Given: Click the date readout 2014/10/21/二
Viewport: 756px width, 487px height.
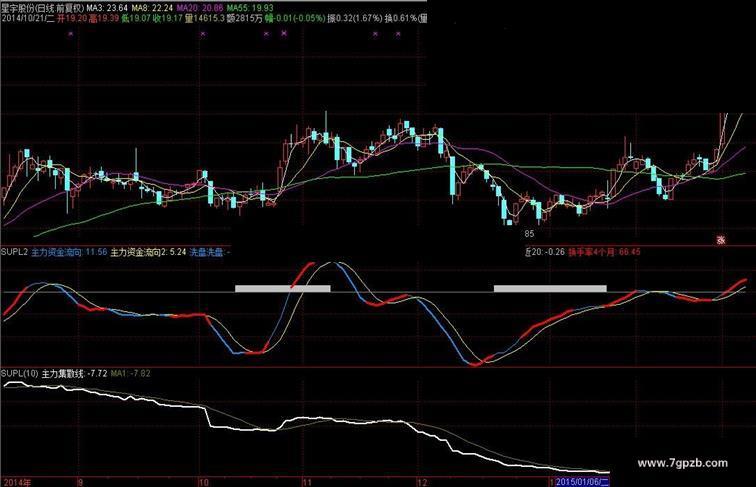Looking at the screenshot, I should (x=28, y=18).
